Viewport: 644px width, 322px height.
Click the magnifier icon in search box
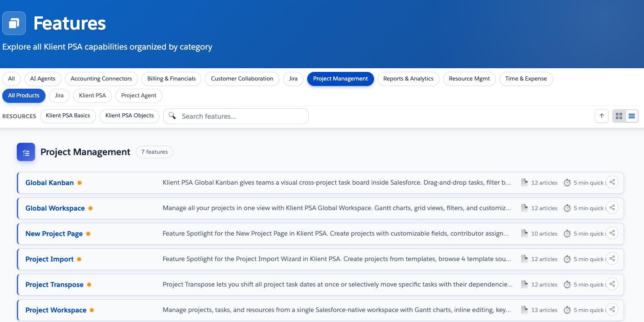pyautogui.click(x=172, y=116)
